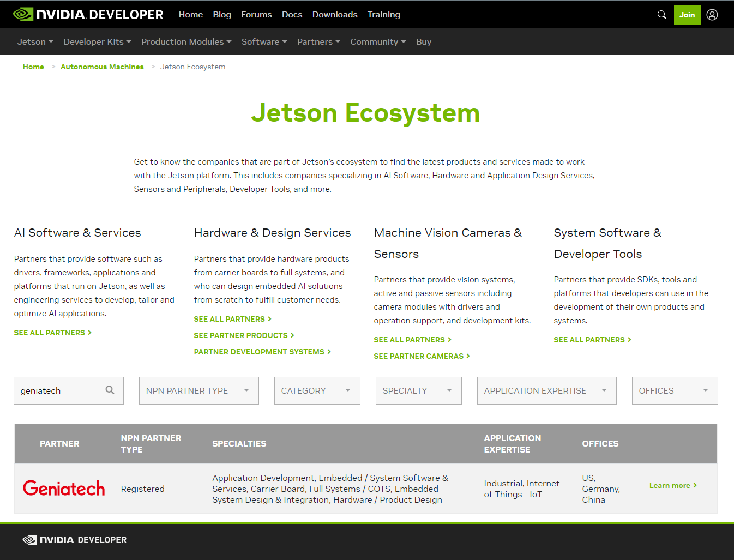734x560 pixels.
Task: Open the Downloads top menu item
Action: point(335,15)
